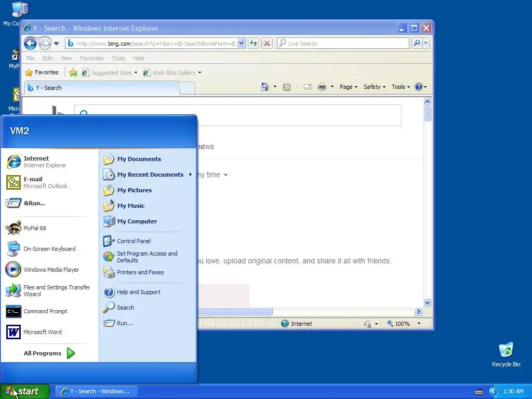Screen dimensions: 532x399
Task: Open Web Slice Gallery dropdown
Action: (x=172, y=73)
